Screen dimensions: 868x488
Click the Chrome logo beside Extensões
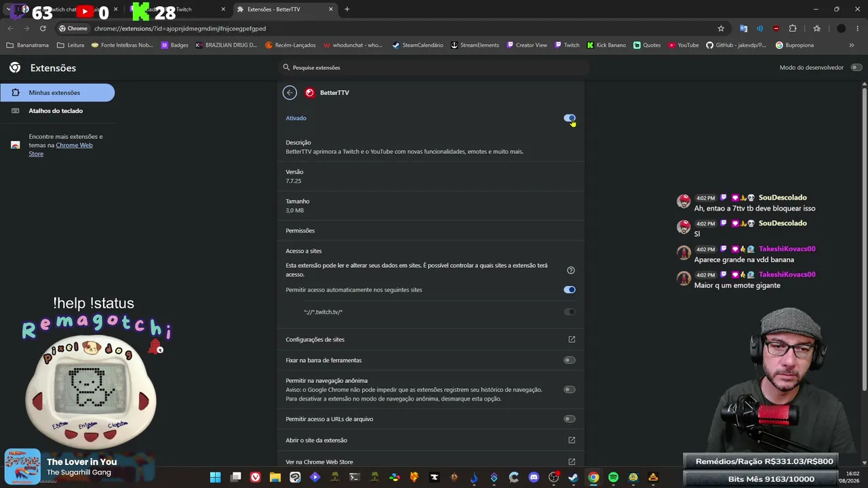pos(15,68)
